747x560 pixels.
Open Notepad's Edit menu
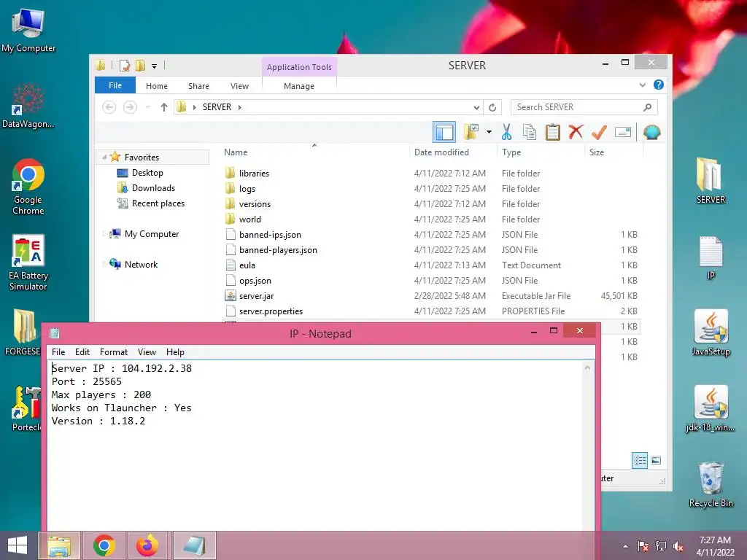(82, 352)
